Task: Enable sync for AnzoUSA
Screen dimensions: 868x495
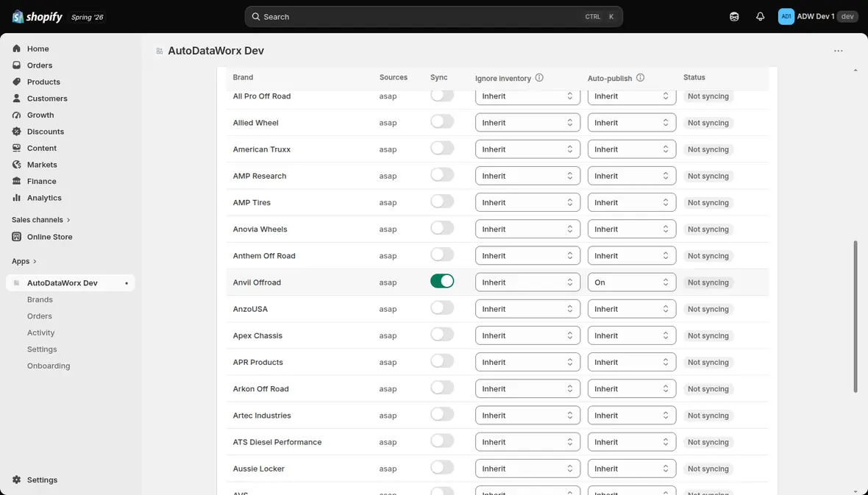Action: [442, 308]
